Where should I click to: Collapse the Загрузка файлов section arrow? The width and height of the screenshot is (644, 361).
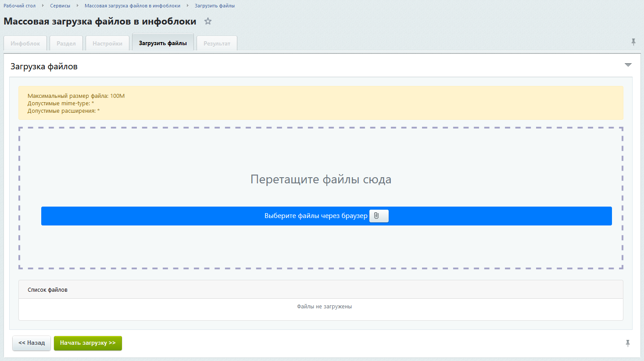pos(628,65)
